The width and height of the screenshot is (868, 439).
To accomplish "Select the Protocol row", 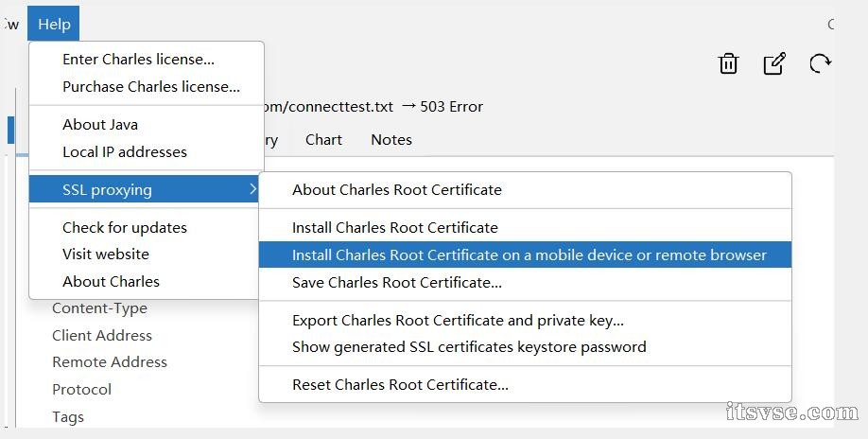I will point(82,389).
